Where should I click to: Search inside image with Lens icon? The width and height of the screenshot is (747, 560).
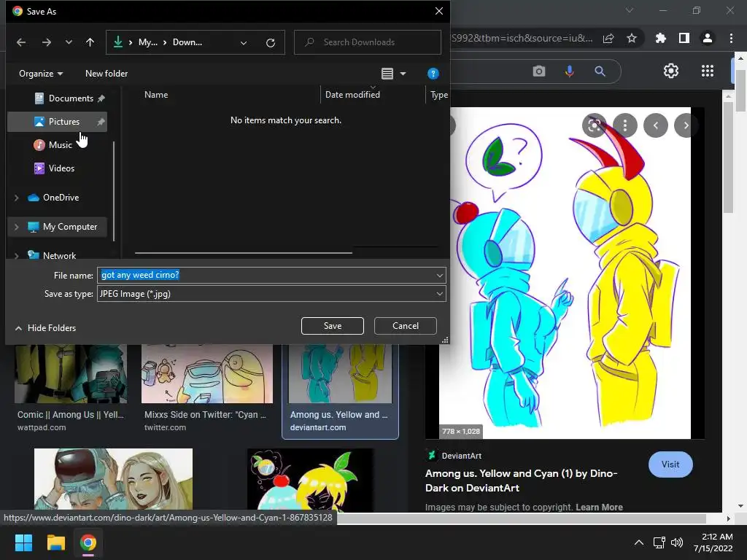point(594,125)
